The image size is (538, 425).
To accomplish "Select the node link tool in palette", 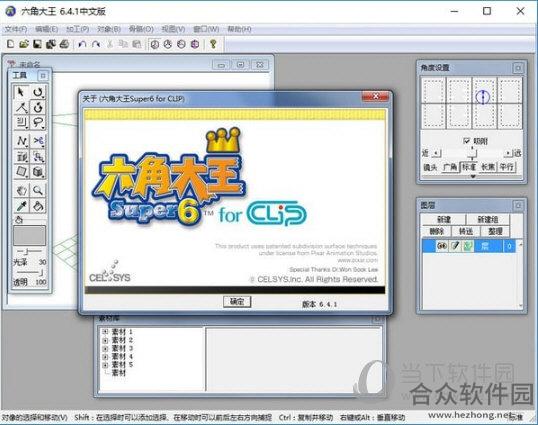I will (38, 157).
